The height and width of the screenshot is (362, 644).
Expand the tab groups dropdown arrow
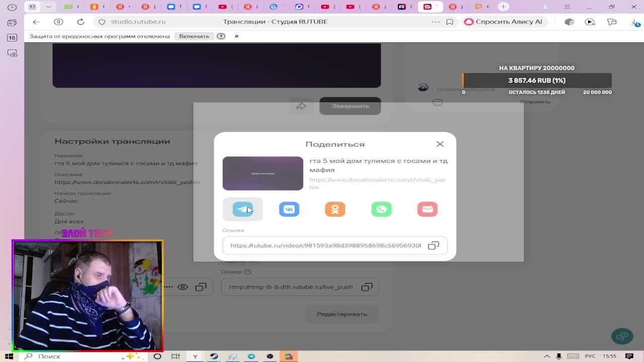[48, 7]
